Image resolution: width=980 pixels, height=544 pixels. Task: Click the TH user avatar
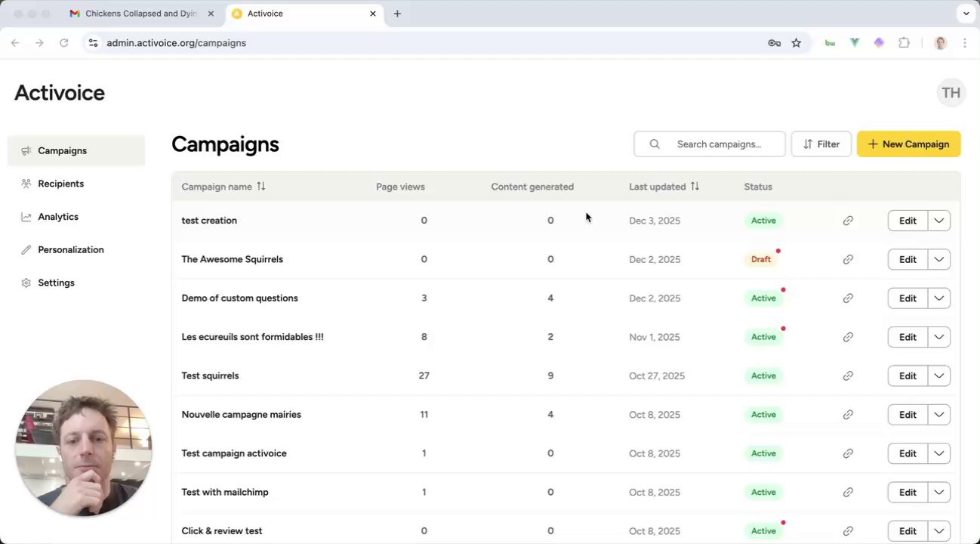[x=951, y=93]
